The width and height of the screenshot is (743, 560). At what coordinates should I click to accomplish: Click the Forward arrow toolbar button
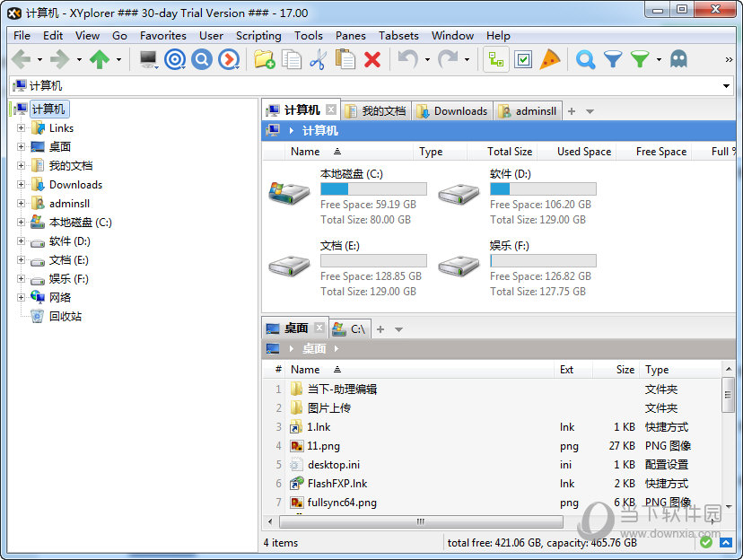[x=60, y=59]
